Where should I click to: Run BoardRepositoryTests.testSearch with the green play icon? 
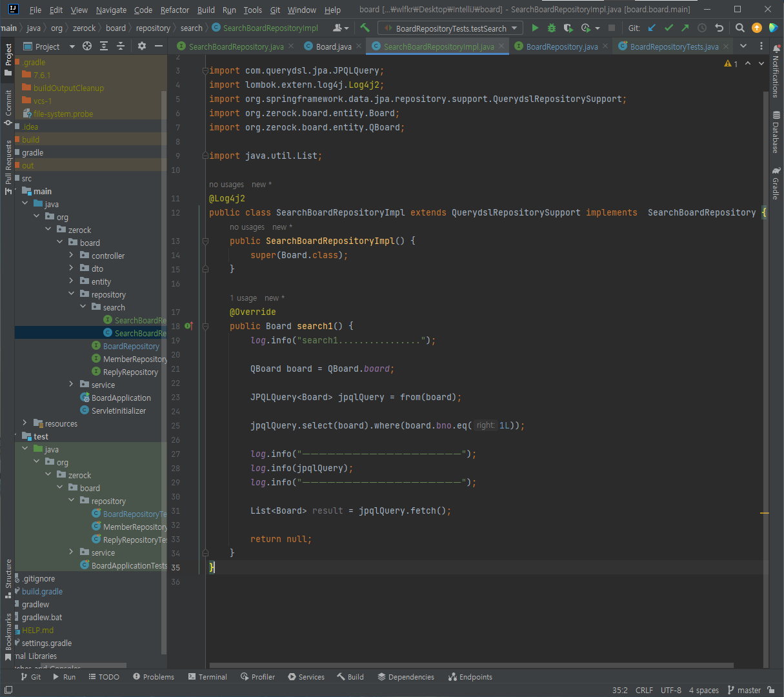tap(535, 28)
